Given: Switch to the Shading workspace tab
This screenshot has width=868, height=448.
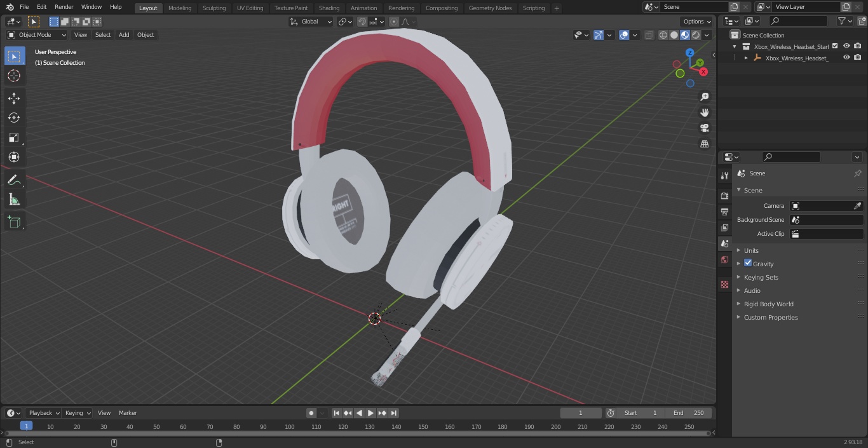Looking at the screenshot, I should (x=329, y=8).
